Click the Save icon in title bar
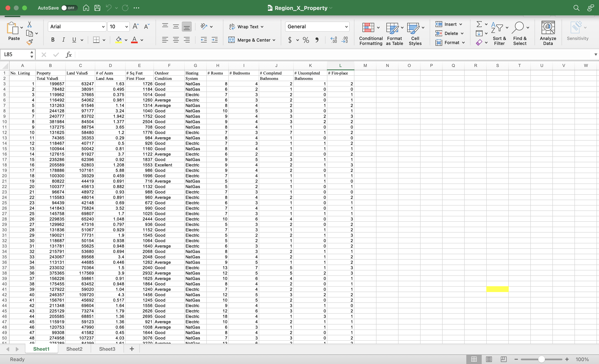 click(97, 8)
